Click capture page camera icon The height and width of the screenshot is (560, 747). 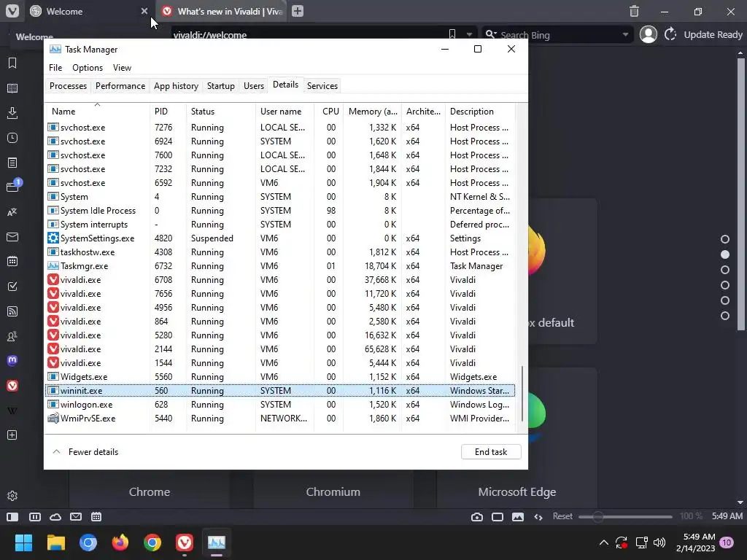click(477, 517)
